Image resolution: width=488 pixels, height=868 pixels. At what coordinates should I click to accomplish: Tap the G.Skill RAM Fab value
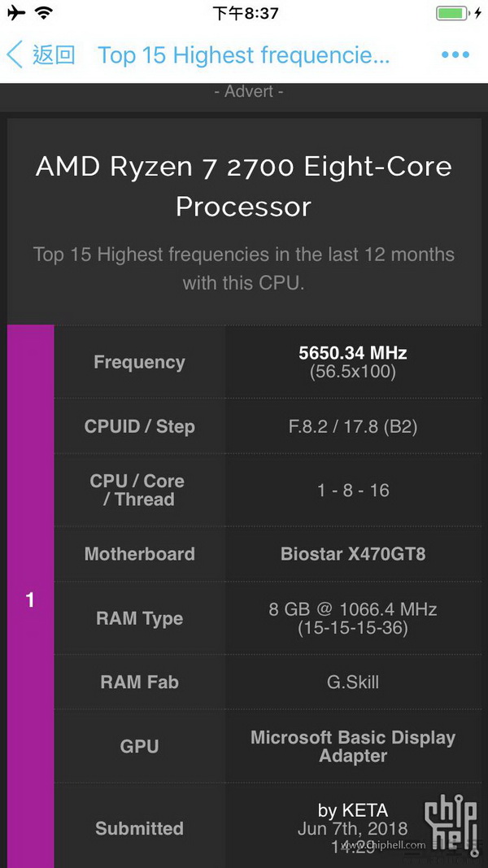tap(353, 682)
